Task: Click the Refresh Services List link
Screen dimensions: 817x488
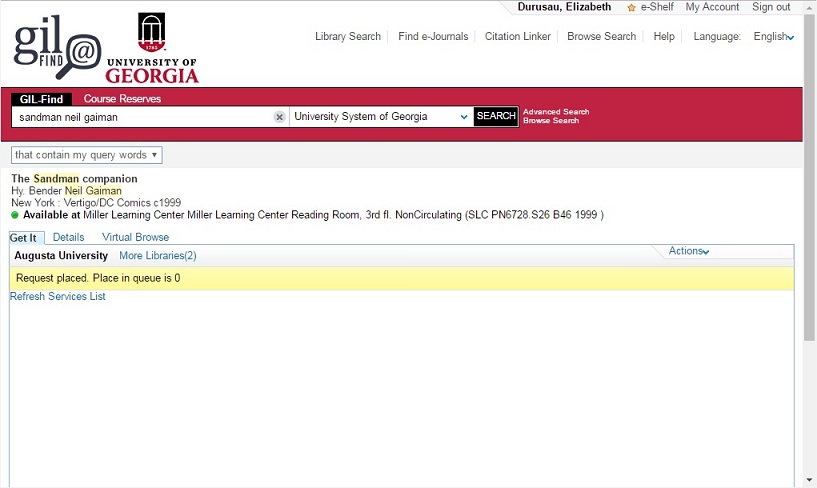Action: 58,297
